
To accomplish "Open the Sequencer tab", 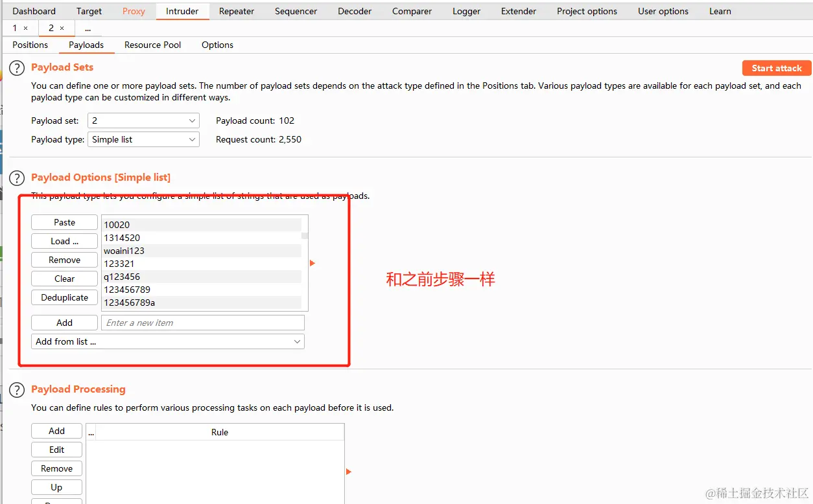I will coord(296,11).
